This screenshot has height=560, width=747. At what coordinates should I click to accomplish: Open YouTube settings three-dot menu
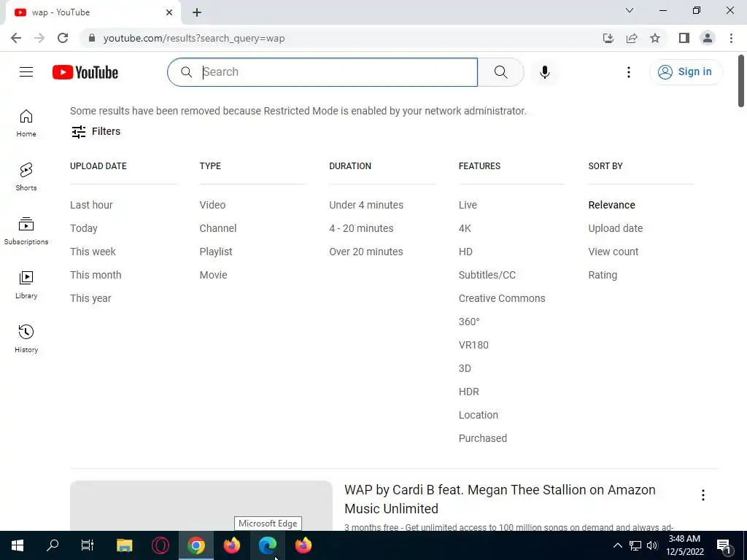coord(628,72)
